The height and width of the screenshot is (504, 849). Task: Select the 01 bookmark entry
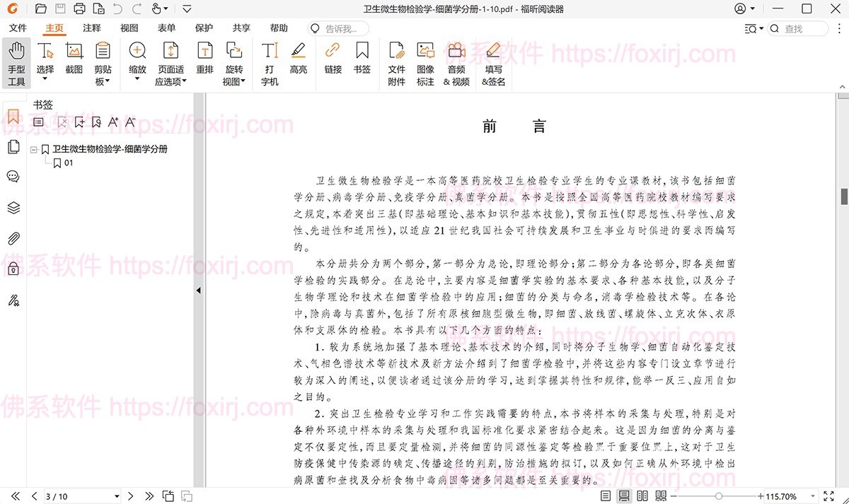point(69,162)
